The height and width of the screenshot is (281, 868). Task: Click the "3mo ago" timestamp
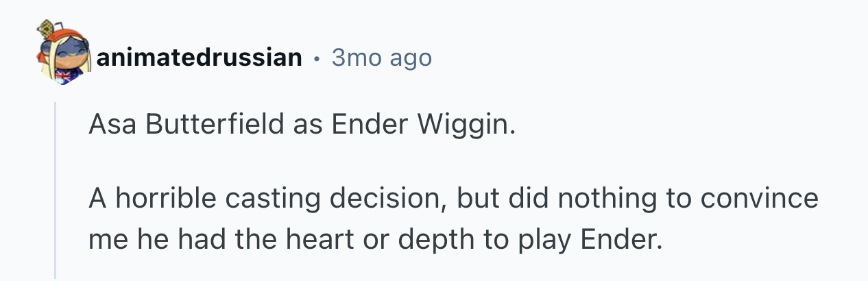(x=381, y=58)
